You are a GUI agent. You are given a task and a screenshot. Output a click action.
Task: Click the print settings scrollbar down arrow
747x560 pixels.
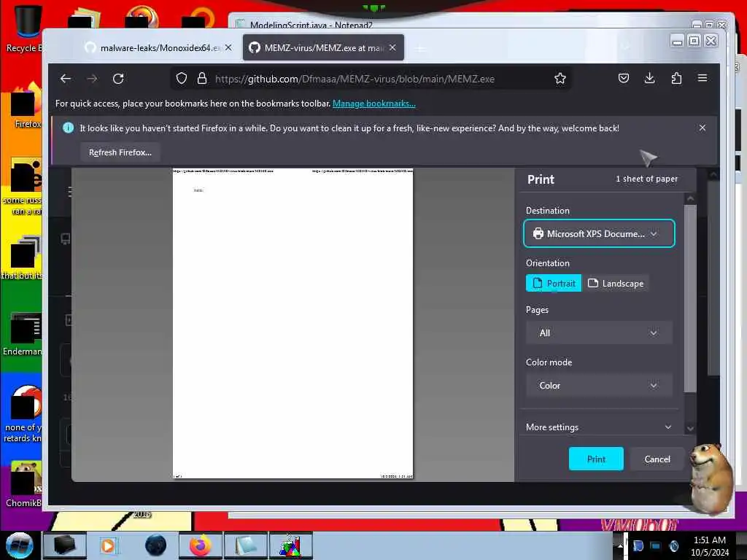[690, 429]
